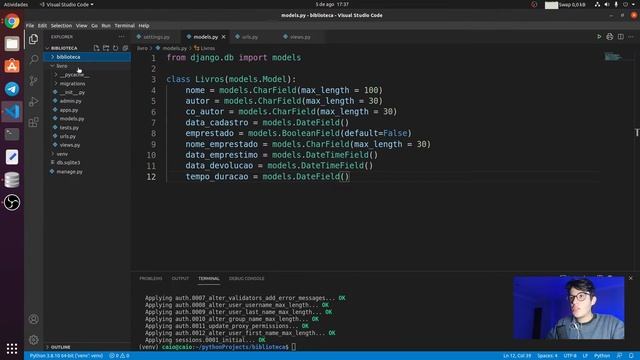Expand the venv folder
Screen dimensions: 640x360
pyautogui.click(x=87, y=154)
